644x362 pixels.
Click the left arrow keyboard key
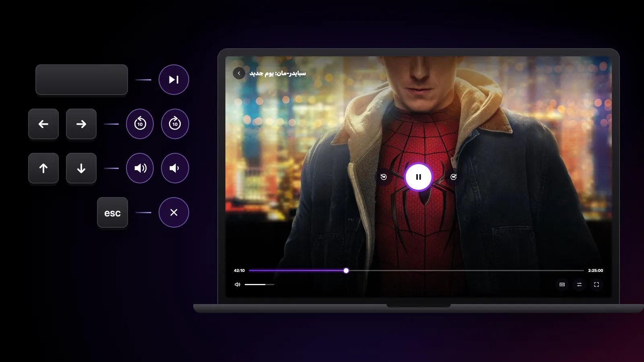pyautogui.click(x=43, y=124)
